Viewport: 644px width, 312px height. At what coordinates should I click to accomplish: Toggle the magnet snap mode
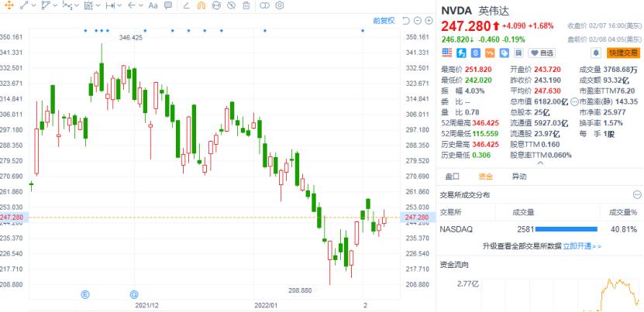[202, 5]
